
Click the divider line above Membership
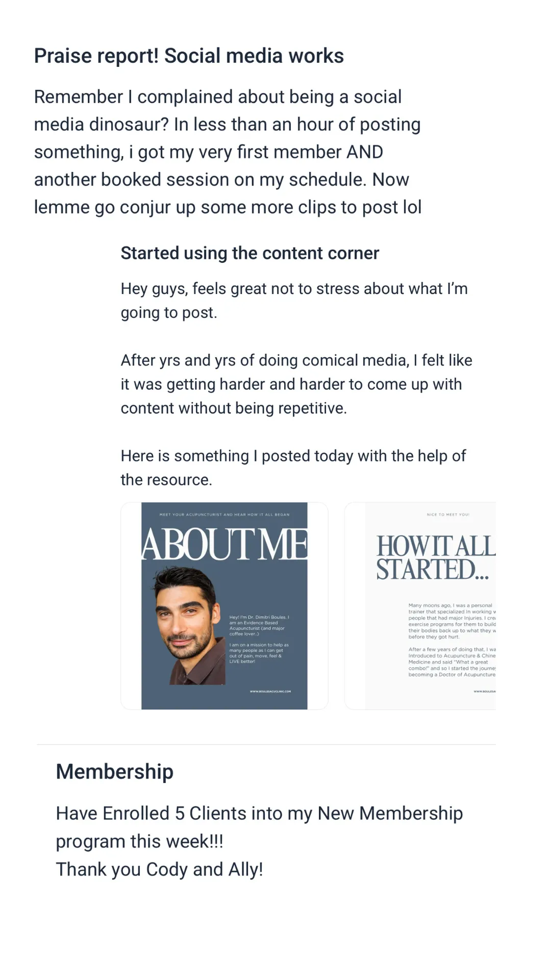(266, 744)
